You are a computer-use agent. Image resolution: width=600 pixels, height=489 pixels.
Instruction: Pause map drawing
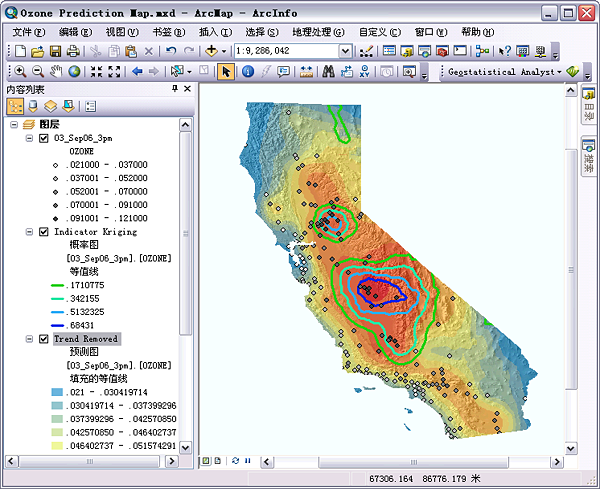click(x=248, y=461)
